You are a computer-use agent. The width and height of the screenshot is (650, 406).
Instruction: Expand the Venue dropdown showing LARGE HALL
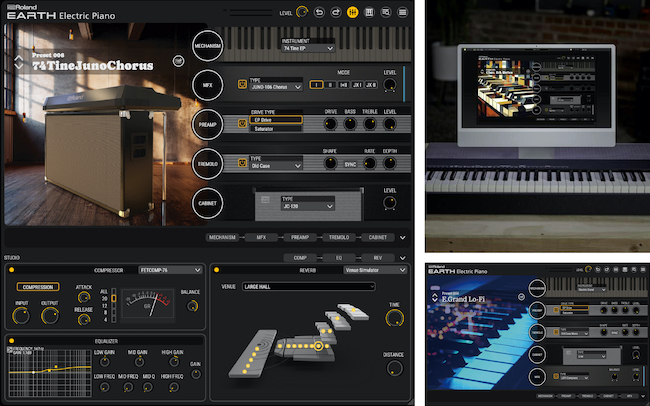click(301, 286)
